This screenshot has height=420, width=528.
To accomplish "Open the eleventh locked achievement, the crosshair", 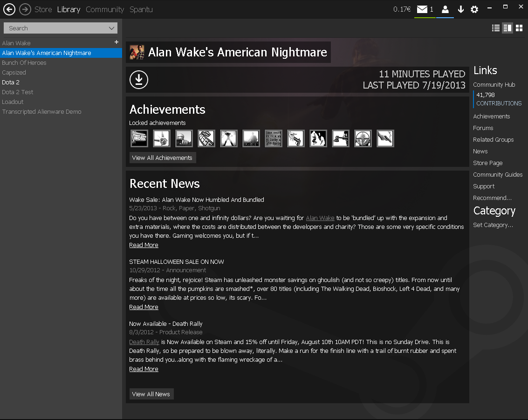I will pyautogui.click(x=363, y=138).
